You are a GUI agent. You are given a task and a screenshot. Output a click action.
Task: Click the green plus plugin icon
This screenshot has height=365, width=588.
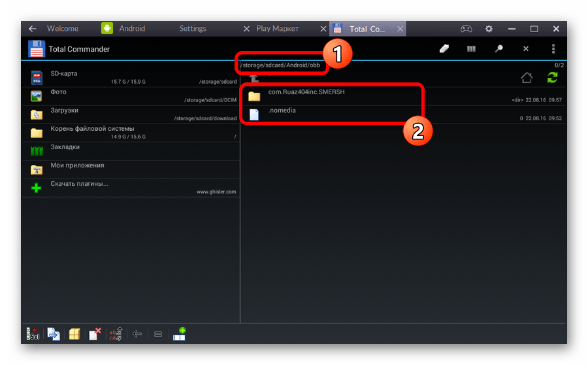click(x=37, y=188)
